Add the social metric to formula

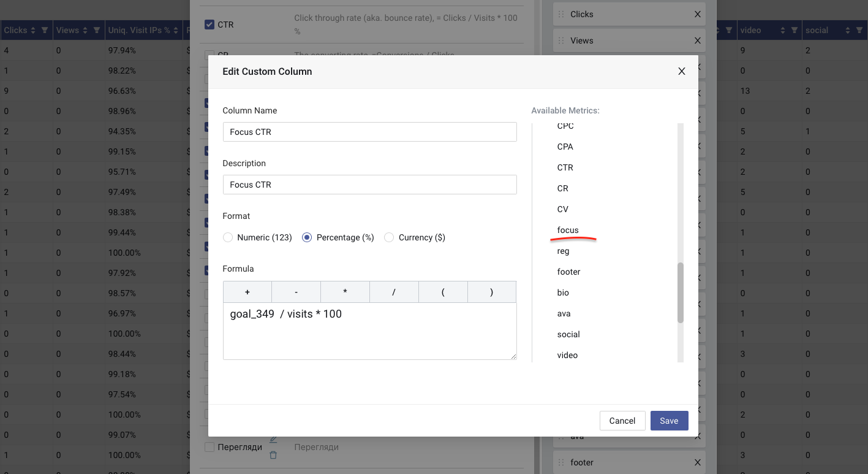point(568,334)
